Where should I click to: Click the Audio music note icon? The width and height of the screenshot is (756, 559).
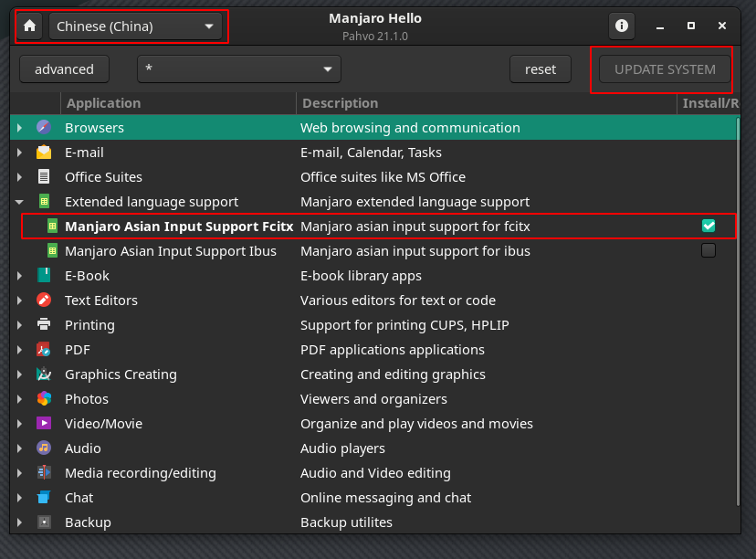coord(44,448)
